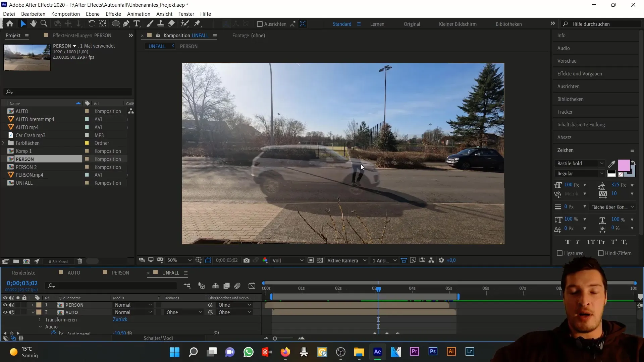The image size is (644, 362).
Task: Select the Type text tool
Action: click(137, 24)
